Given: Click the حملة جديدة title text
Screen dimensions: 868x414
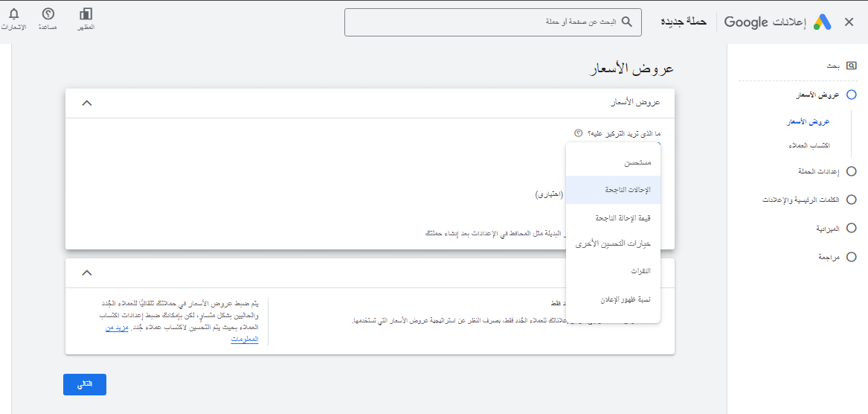Looking at the screenshot, I should pyautogui.click(x=685, y=22).
